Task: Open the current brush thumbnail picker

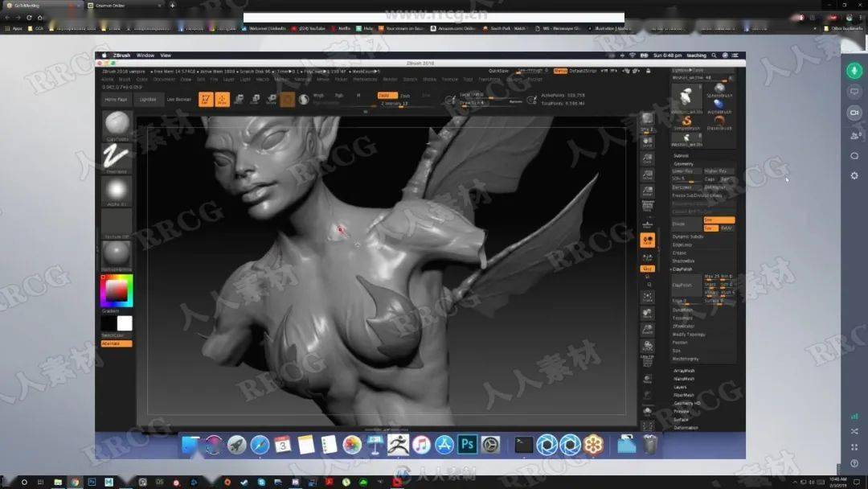Action: tap(117, 125)
